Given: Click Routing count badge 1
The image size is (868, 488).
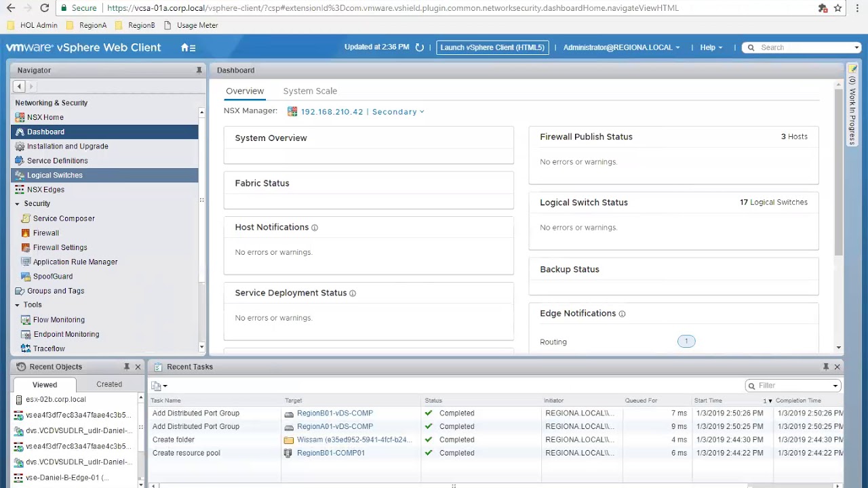Looking at the screenshot, I should pyautogui.click(x=686, y=342).
